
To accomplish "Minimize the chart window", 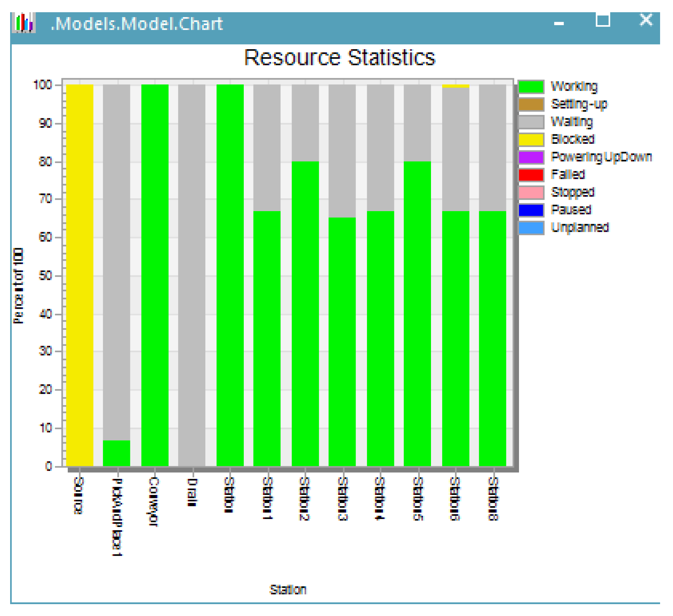I will (x=558, y=23).
